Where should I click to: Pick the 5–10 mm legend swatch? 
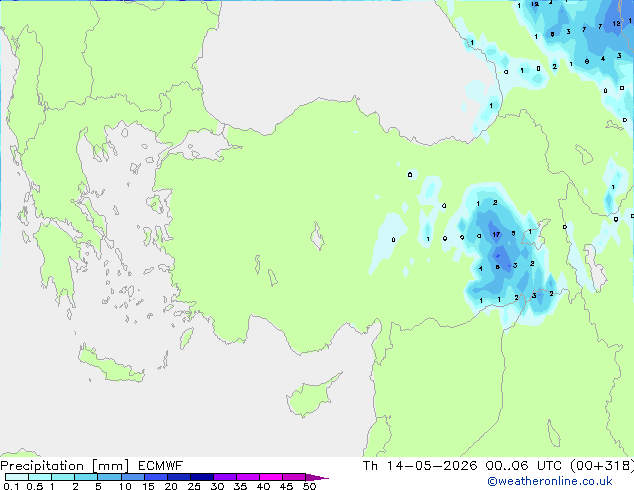click(x=109, y=477)
